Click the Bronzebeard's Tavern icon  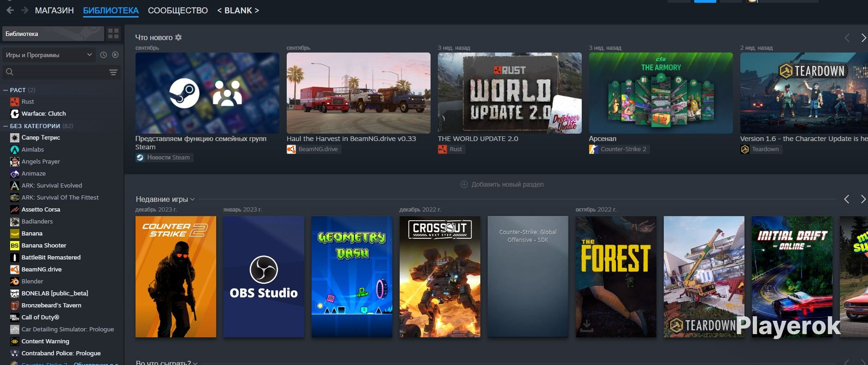pyautogui.click(x=15, y=306)
